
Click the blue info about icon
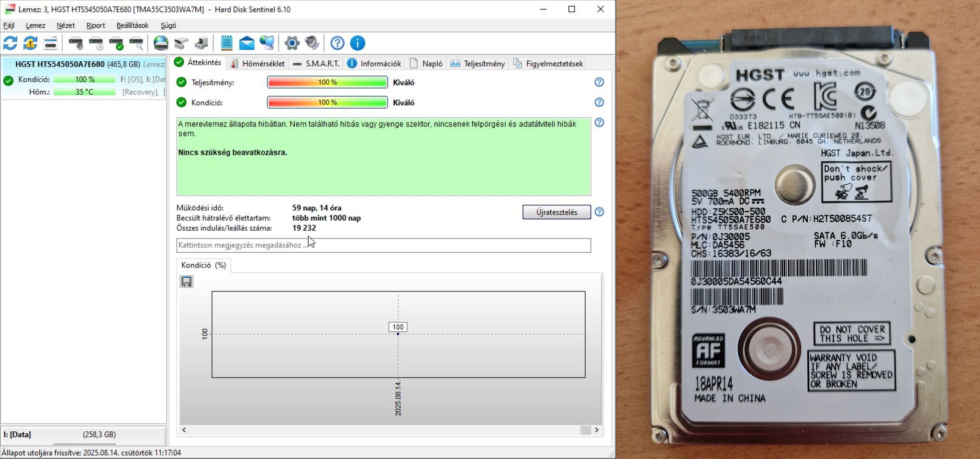[357, 43]
